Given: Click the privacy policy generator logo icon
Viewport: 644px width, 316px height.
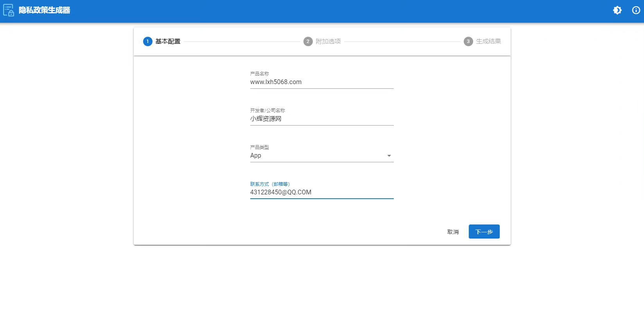Looking at the screenshot, I should pos(9,10).
